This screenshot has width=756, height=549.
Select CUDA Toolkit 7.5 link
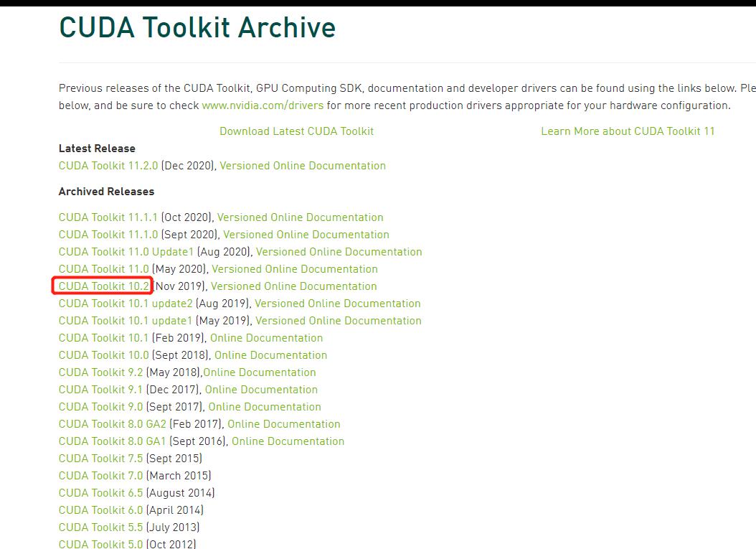[x=100, y=459]
